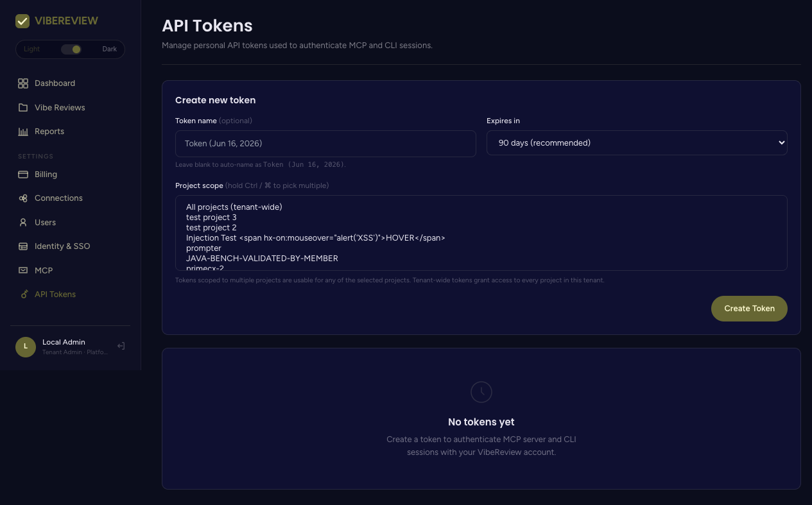Screen dimensions: 812x505
Task: Click the Connections nodes icon
Action: pos(23,198)
